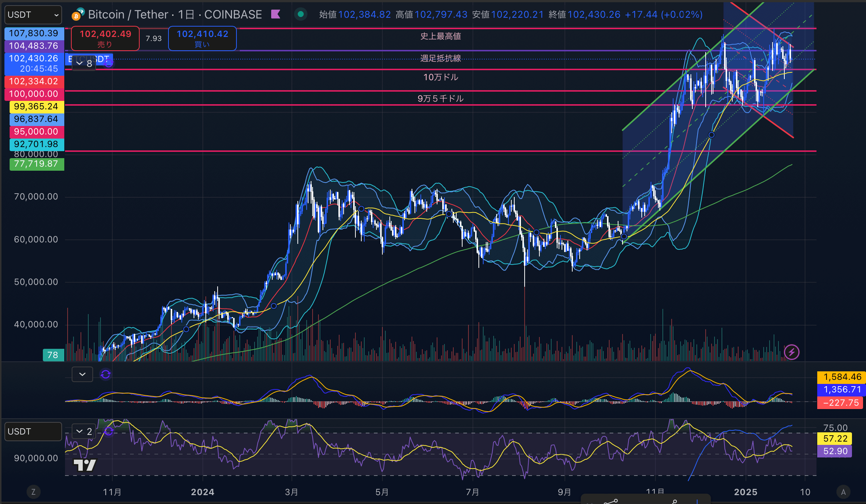Select the 9万5千ドル line label
Screen dimensions: 866x504
click(x=441, y=99)
